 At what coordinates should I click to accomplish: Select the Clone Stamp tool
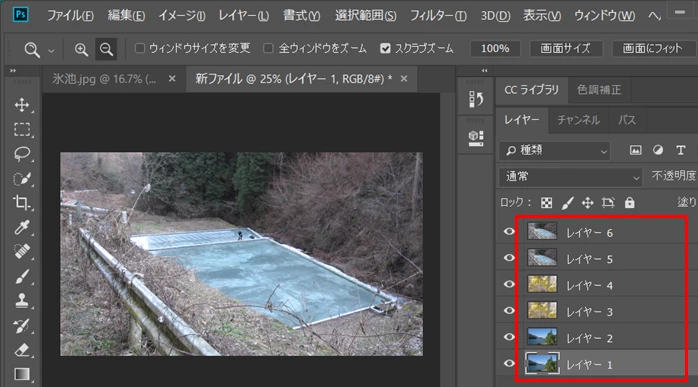tap(22, 301)
